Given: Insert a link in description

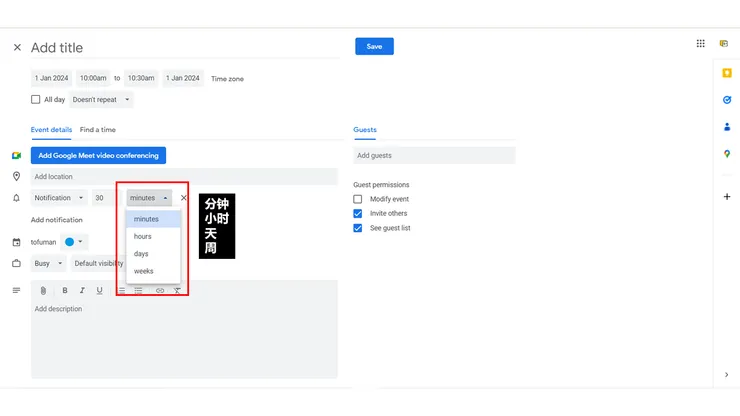Looking at the screenshot, I should (x=160, y=290).
